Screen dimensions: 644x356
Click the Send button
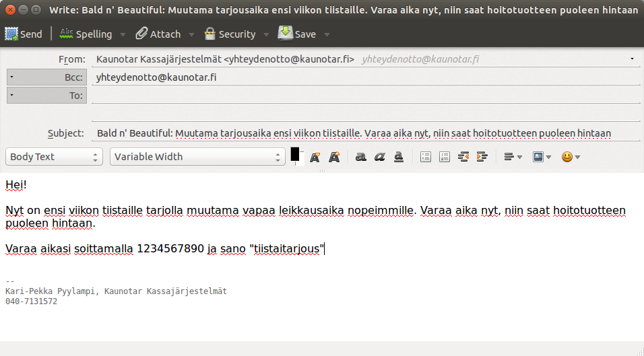24,34
